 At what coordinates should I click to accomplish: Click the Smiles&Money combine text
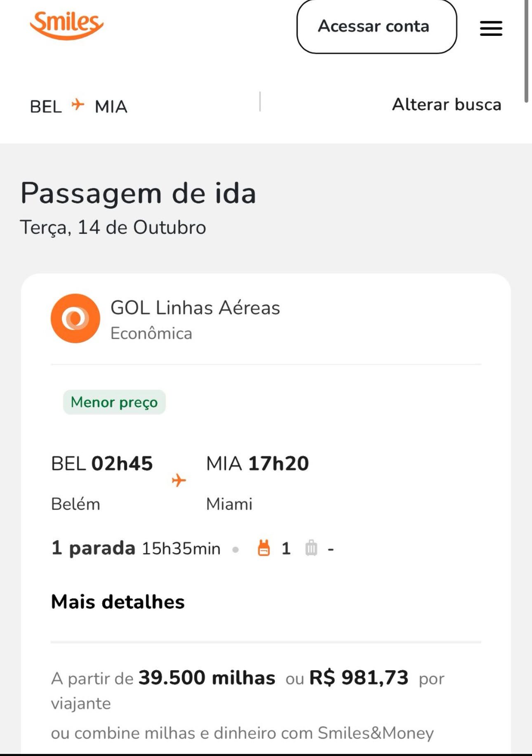242,733
